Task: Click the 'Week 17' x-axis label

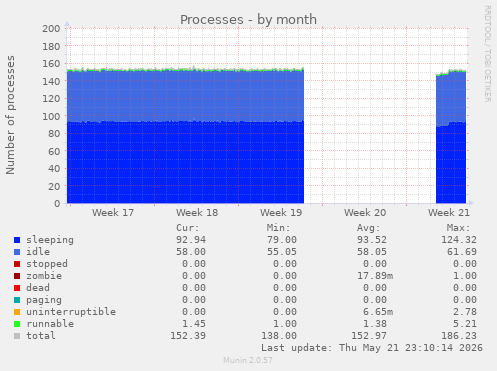Action: (x=113, y=213)
